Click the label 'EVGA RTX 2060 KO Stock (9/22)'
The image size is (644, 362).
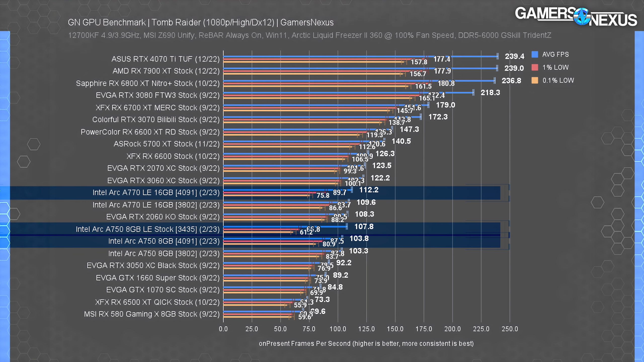[163, 217]
